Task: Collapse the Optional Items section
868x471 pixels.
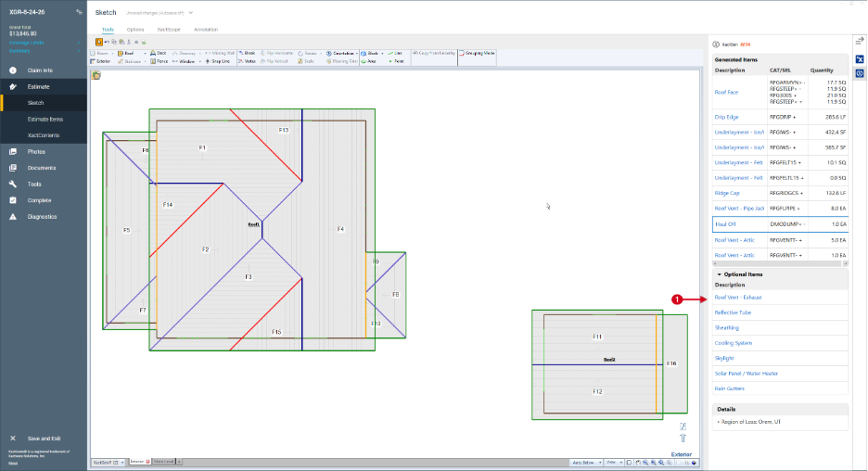Action: click(720, 274)
